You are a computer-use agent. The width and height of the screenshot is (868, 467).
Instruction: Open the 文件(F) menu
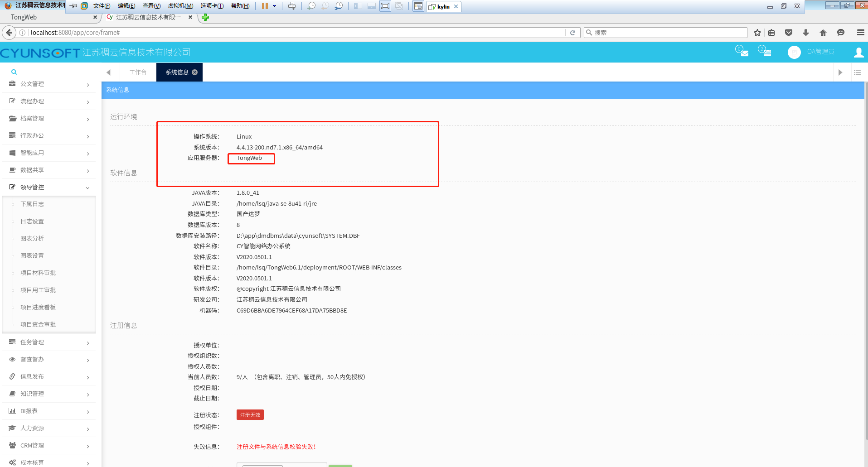point(102,6)
